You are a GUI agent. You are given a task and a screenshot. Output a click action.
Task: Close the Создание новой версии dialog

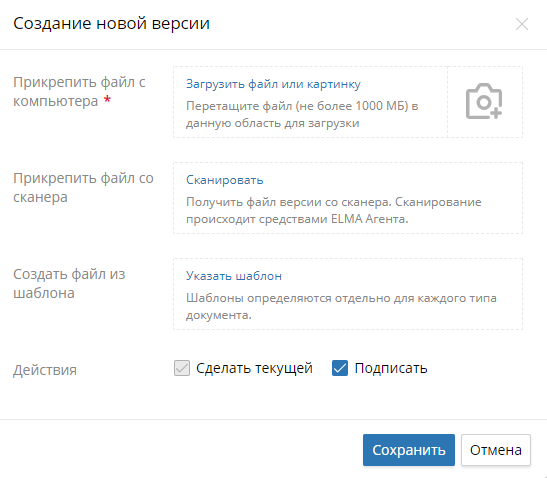(x=522, y=24)
